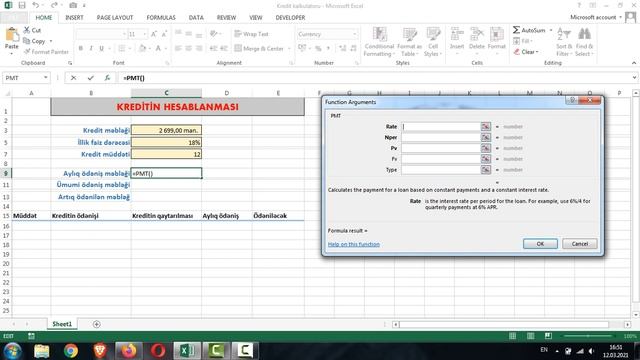Click the Copy icon
Image resolution: width=640 pixels, height=360 pixels.
(x=27, y=41)
